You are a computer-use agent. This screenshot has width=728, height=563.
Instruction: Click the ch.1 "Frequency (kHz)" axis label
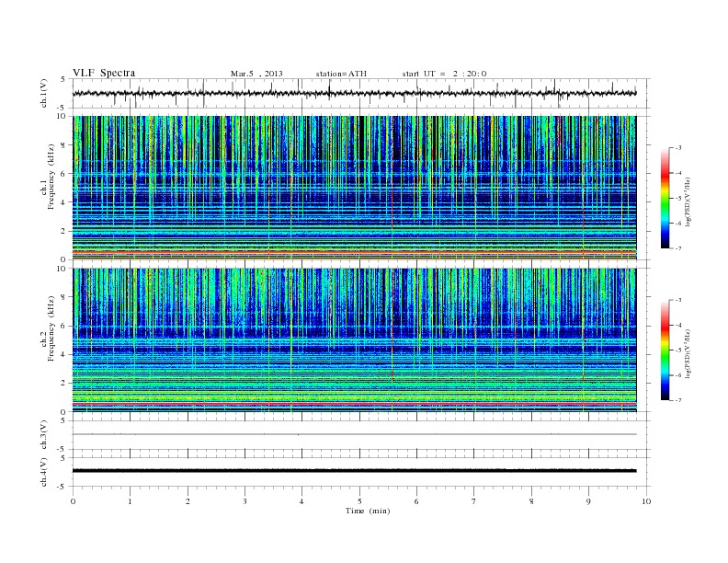coord(51,177)
